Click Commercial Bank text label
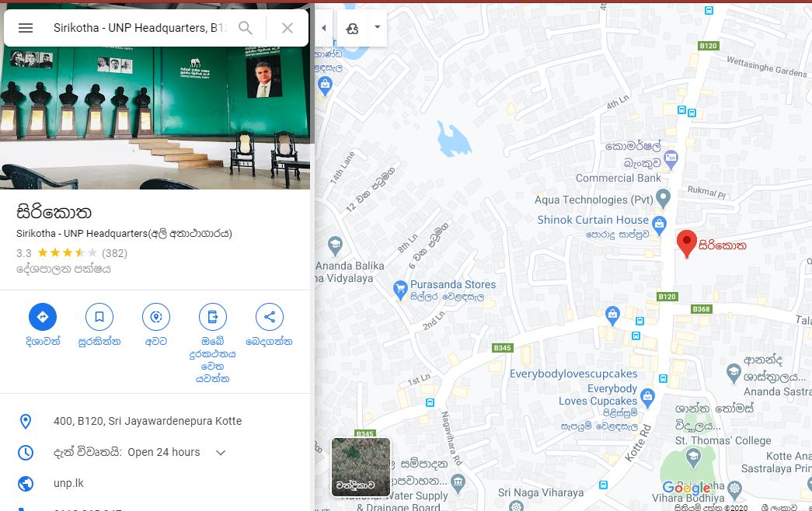The height and width of the screenshot is (511, 812). pyautogui.click(x=619, y=178)
